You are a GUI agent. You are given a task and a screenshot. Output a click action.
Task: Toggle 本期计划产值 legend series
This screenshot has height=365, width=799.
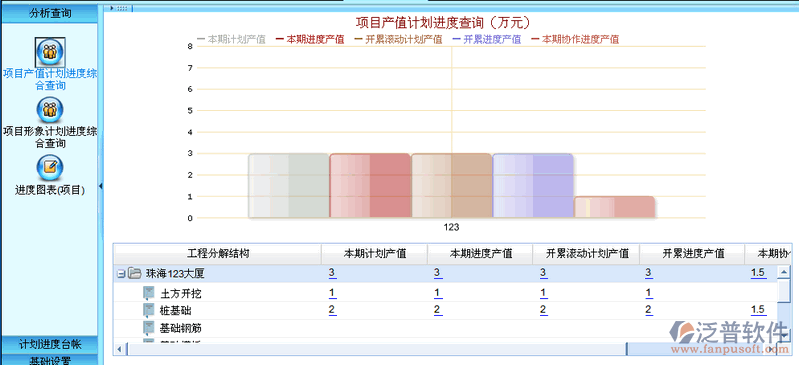(231, 39)
